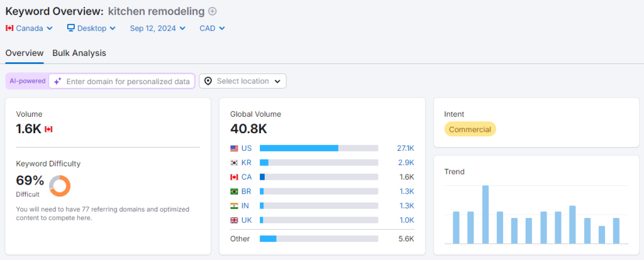Switch to the Bulk Analysis tab
The height and width of the screenshot is (260, 644).
click(x=79, y=53)
